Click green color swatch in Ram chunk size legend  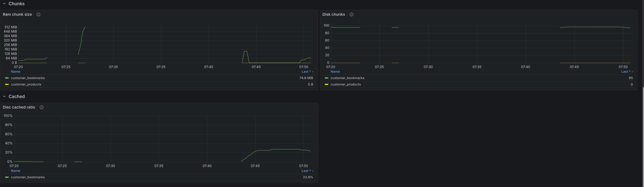tap(7, 78)
